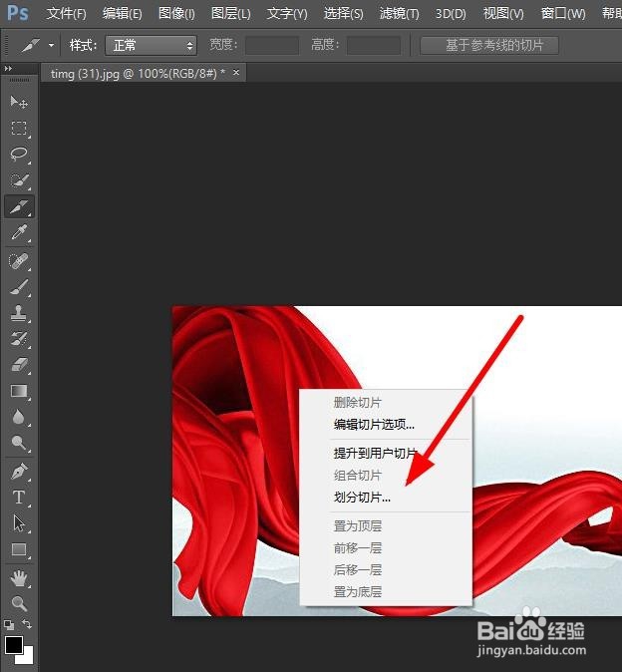
Task: Select the Path Selection tool
Action: (19, 523)
